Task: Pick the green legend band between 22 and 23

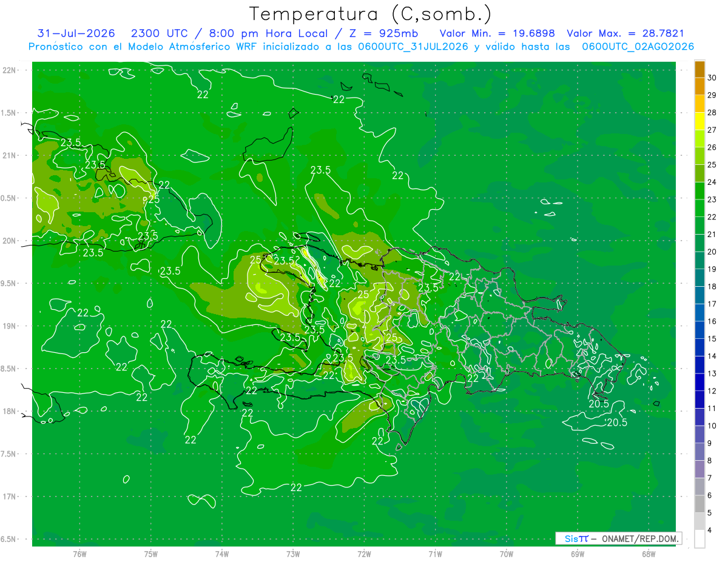Action: click(x=699, y=209)
